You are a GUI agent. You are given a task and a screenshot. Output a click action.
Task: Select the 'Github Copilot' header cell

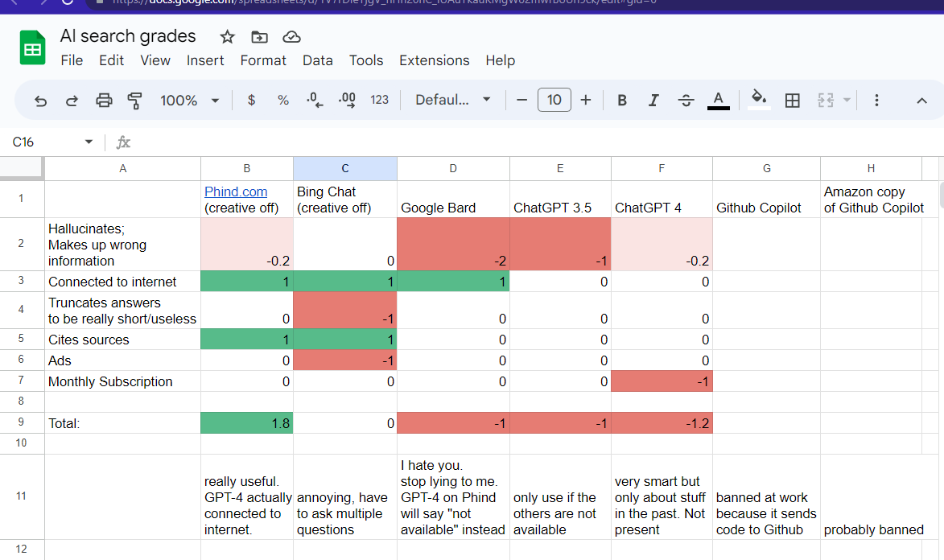(x=766, y=200)
